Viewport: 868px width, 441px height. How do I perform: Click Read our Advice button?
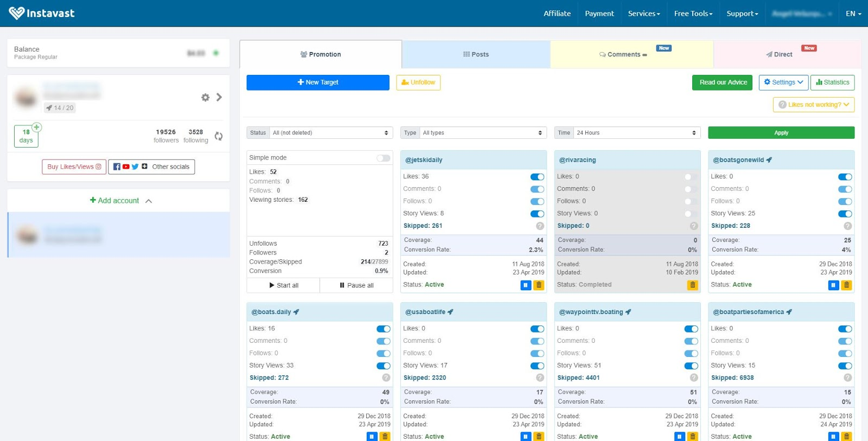pos(722,82)
